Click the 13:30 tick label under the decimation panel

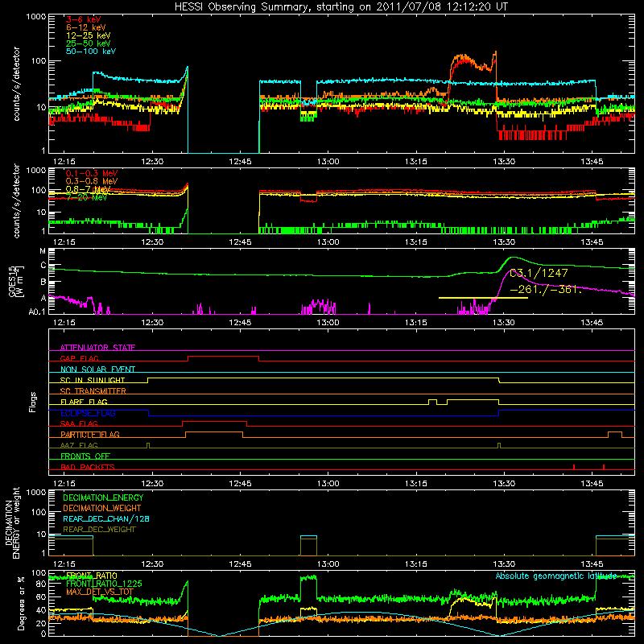click(x=504, y=564)
